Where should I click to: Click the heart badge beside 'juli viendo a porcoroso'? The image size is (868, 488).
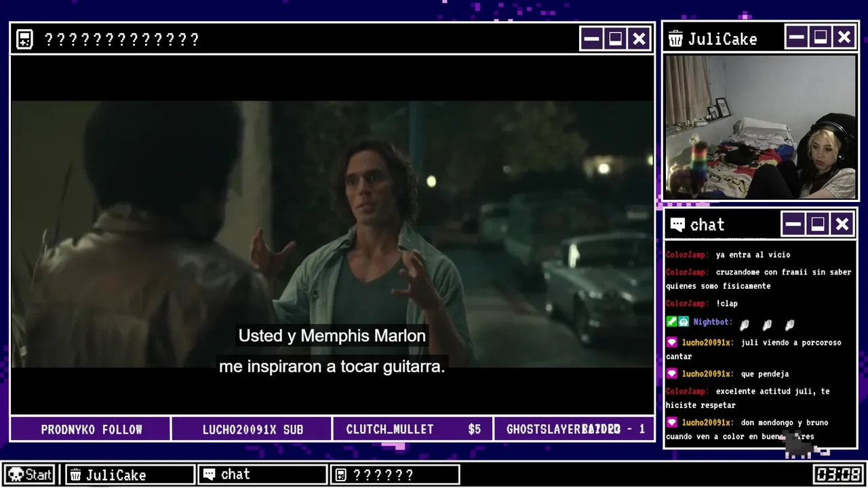tap(671, 342)
